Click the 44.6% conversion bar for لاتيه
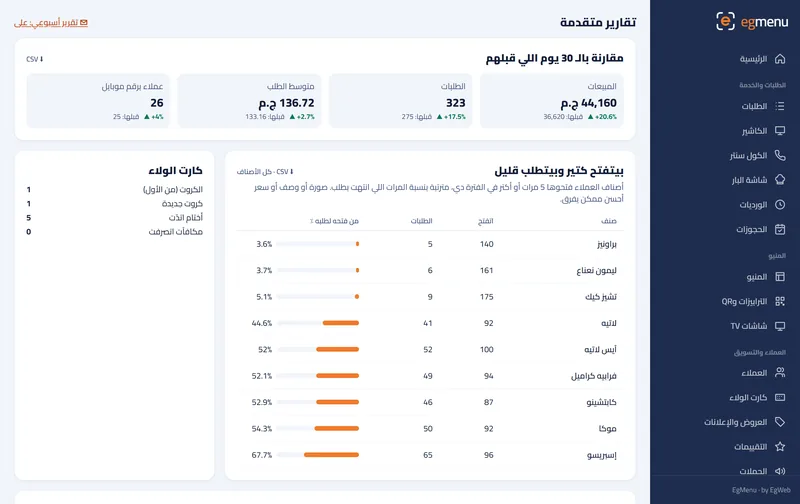Screen dimensions: 800x504 pyautogui.click(x=318, y=323)
